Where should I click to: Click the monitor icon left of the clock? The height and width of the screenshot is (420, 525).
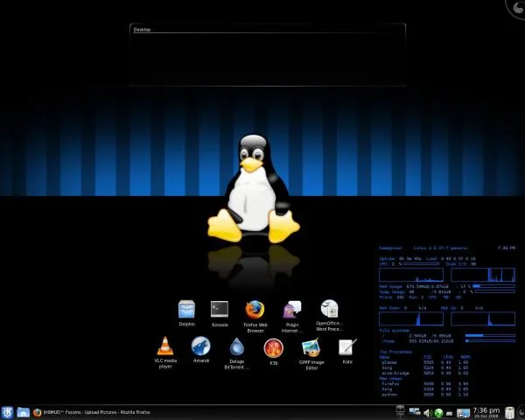463,413
